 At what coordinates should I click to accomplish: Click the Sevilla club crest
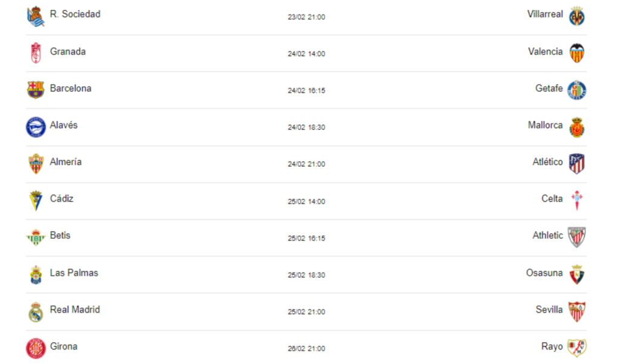(577, 311)
